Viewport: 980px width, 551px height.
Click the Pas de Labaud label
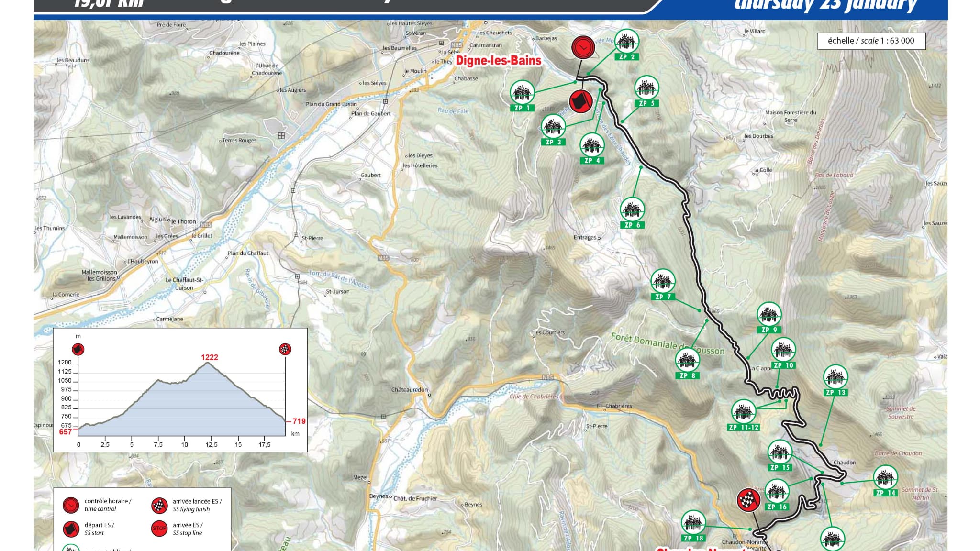click(834, 175)
